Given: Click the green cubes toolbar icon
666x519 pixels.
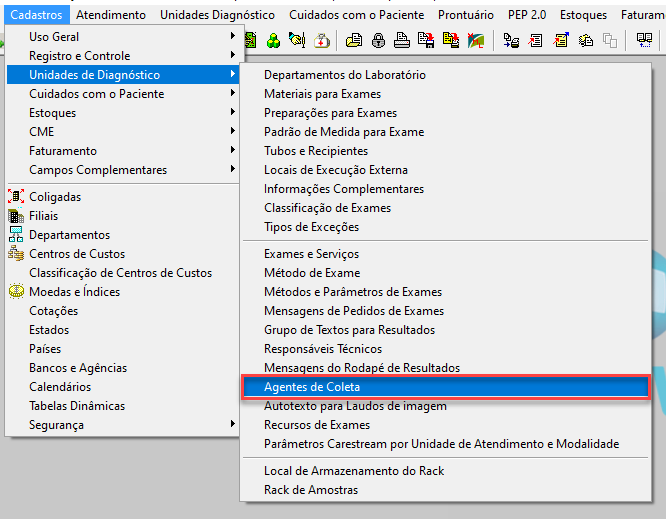Looking at the screenshot, I should pyautogui.click(x=273, y=41).
